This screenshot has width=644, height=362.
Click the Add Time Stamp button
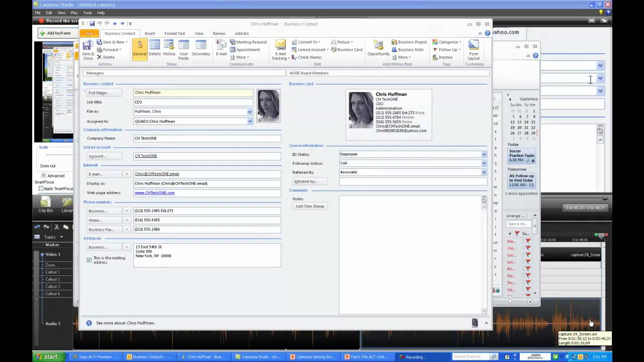click(x=310, y=206)
